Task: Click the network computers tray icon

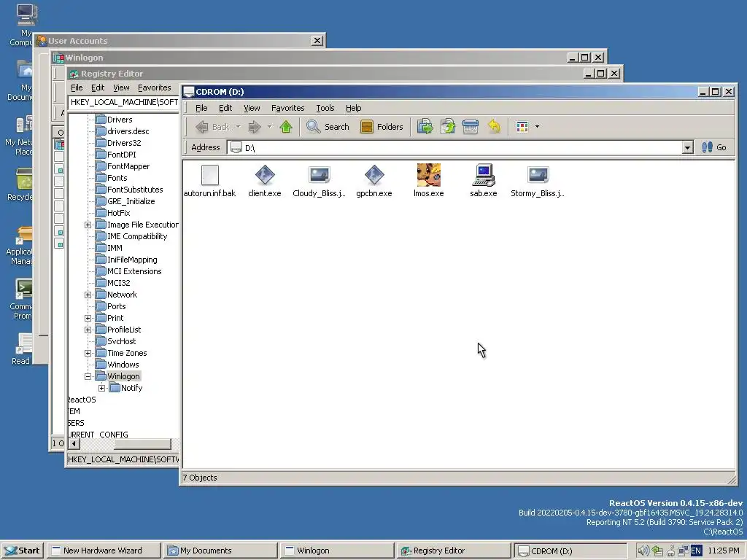Action: pos(683,551)
